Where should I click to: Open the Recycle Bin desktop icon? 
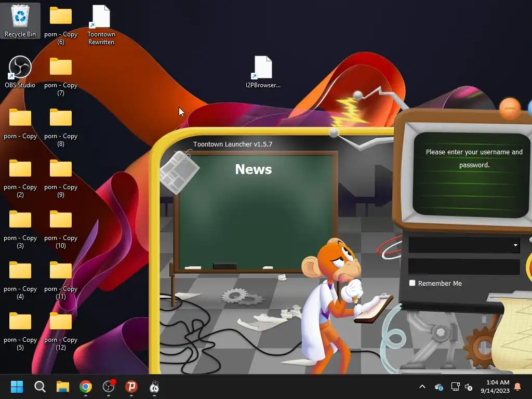(x=20, y=20)
